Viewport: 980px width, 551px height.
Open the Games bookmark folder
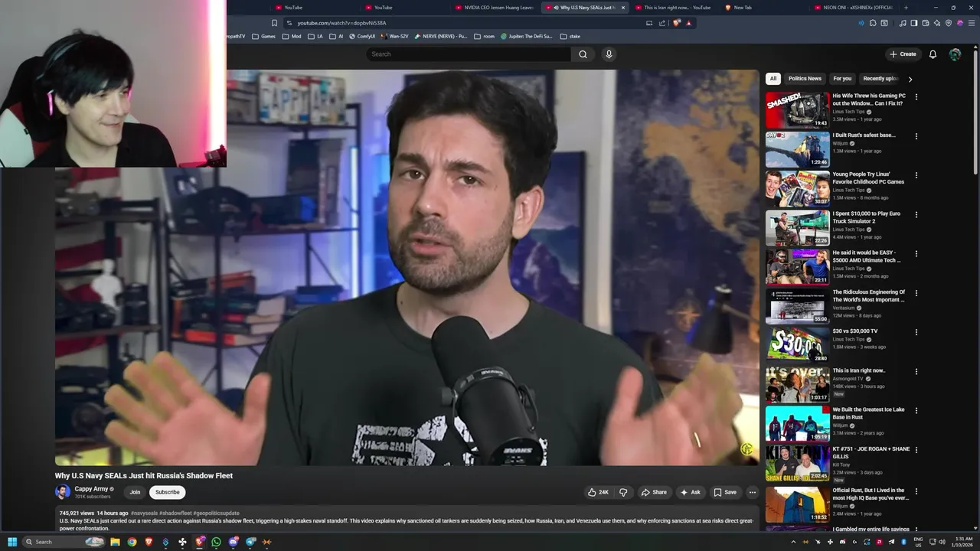(x=263, y=36)
